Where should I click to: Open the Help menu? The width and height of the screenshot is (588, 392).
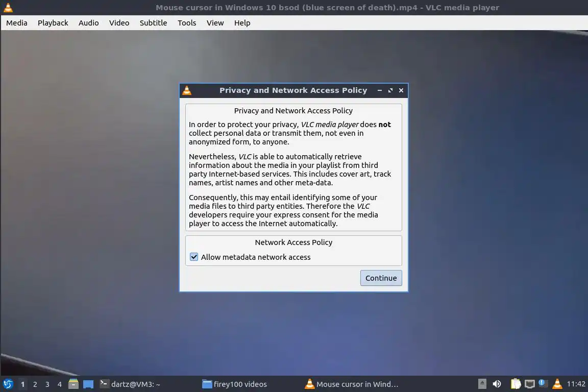242,23
